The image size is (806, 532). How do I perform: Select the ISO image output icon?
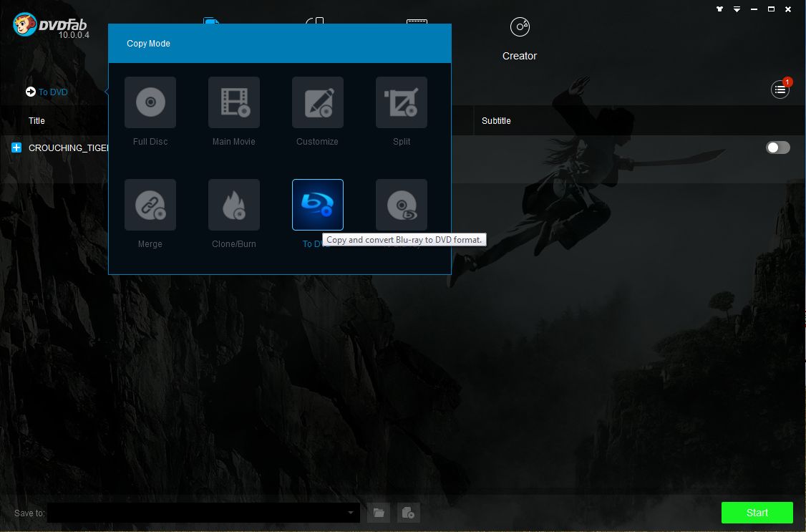(x=408, y=513)
